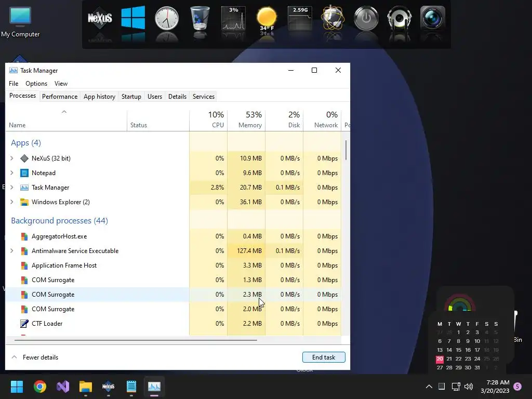Open the weather sun icon showing 34° F
This screenshot has height=399, width=532.
(x=267, y=18)
